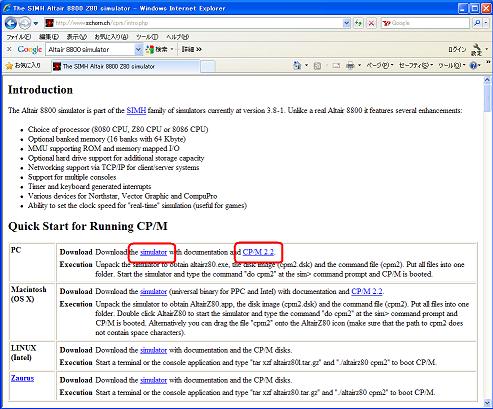Click the Google toolbar logo
This screenshot has height=409, width=493.
[30, 49]
